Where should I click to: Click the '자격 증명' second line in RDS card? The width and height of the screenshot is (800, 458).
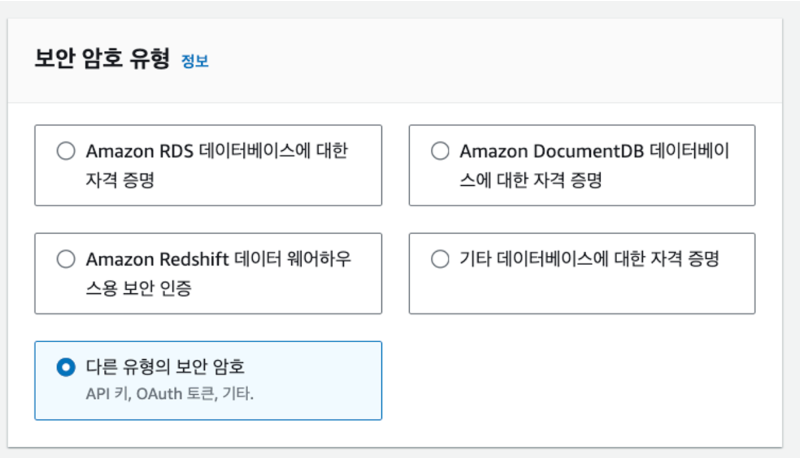[x=120, y=180]
